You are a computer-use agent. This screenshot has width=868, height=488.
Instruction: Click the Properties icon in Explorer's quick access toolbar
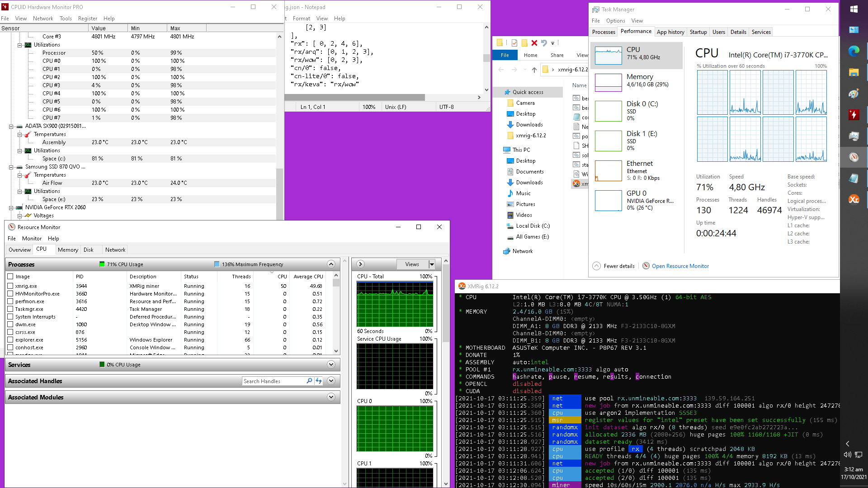click(x=514, y=43)
